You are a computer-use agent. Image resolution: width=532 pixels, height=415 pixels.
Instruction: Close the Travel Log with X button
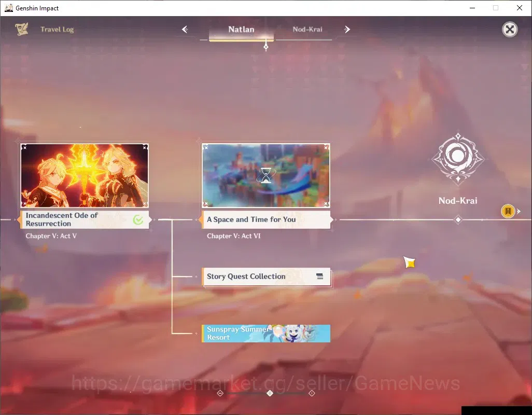[x=510, y=30]
